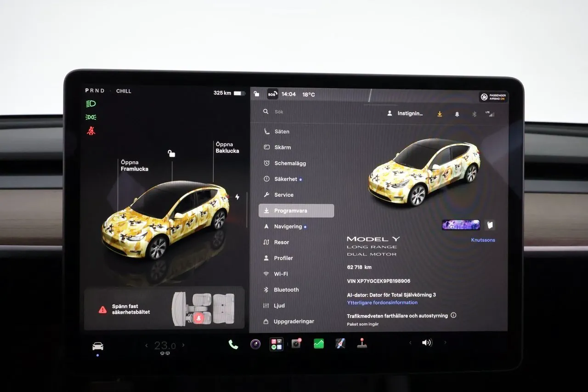Open the camera app with red badge
The width and height of the screenshot is (588, 392).
[296, 343]
